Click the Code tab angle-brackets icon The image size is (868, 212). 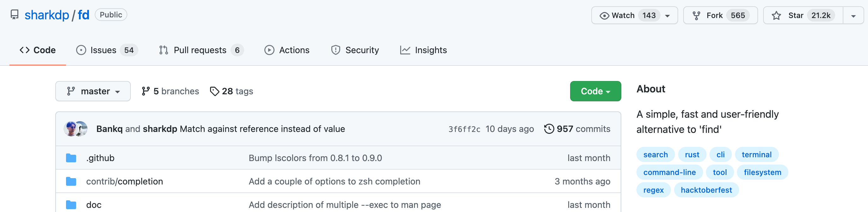(x=25, y=50)
